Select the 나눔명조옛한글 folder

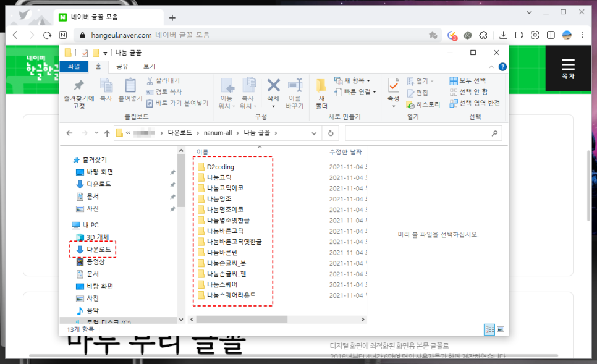click(224, 221)
